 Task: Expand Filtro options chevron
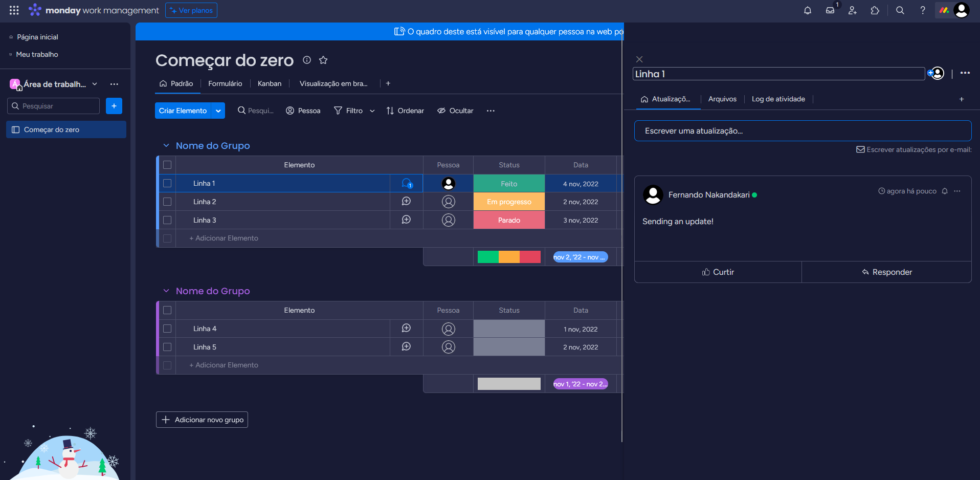click(372, 111)
